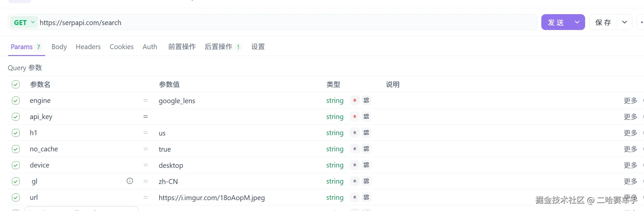Open advanced settings icon in gl row
The width and height of the screenshot is (644, 211).
pyautogui.click(x=366, y=181)
